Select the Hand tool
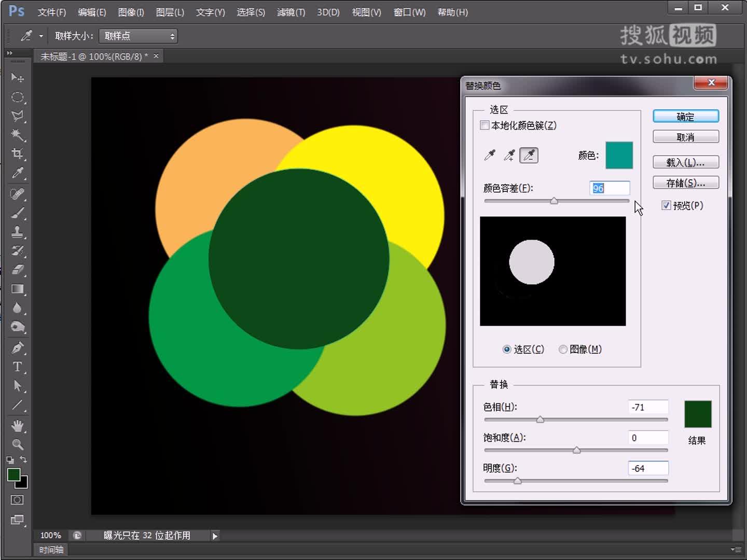747x560 pixels. coord(18,426)
